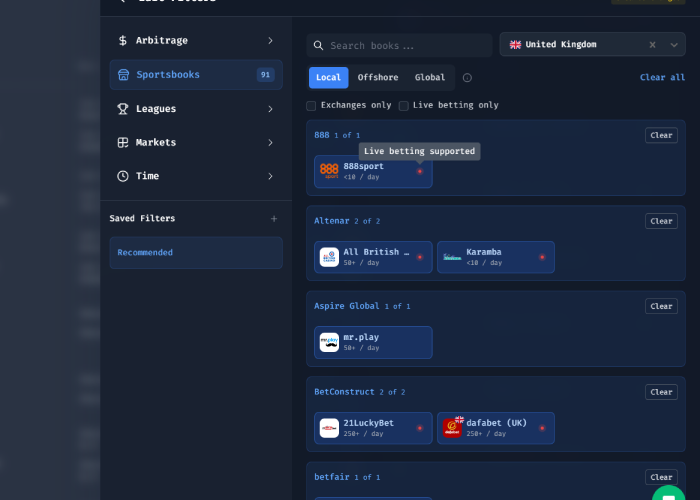
Task: Click the 91 count badge on Sportsbooks
Action: (x=266, y=75)
